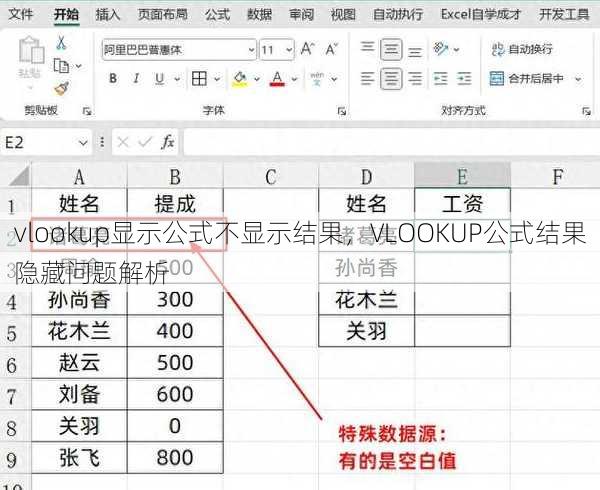This screenshot has height=490, width=600.
Task: Open the font name dropdown
Action: [251, 50]
